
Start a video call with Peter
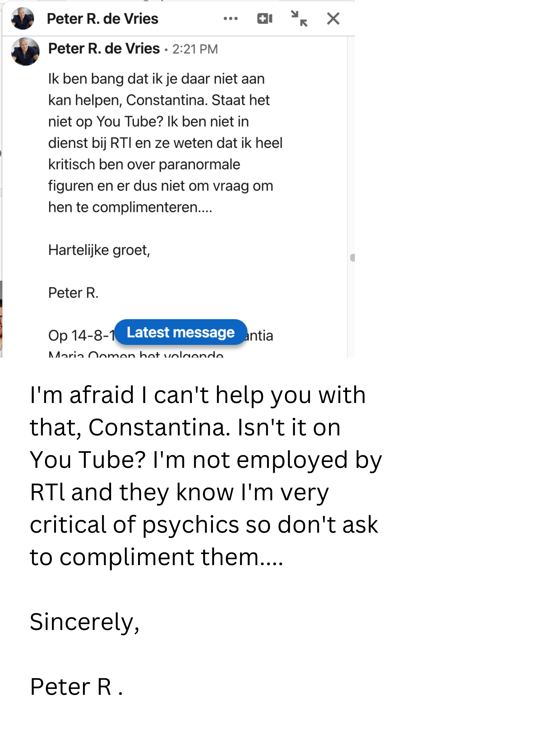click(x=265, y=18)
